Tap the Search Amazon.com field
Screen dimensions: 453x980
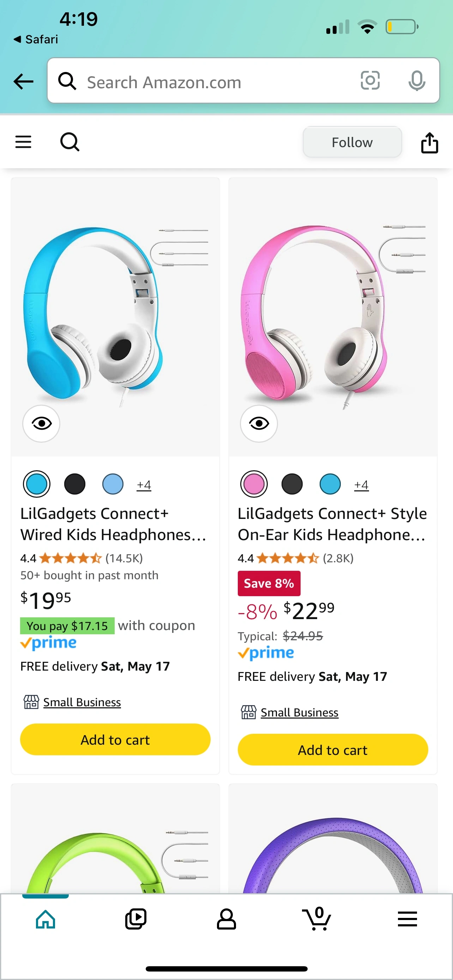coord(213,82)
